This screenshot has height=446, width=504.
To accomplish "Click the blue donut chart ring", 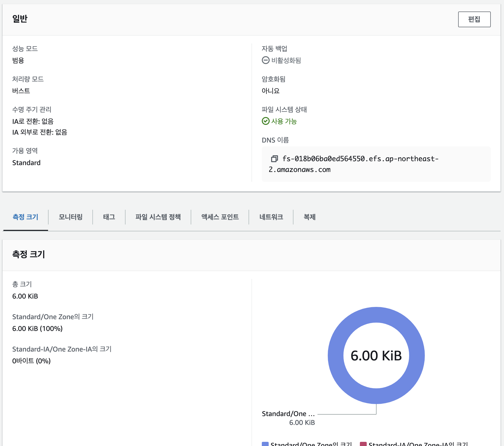I will [x=336, y=355].
